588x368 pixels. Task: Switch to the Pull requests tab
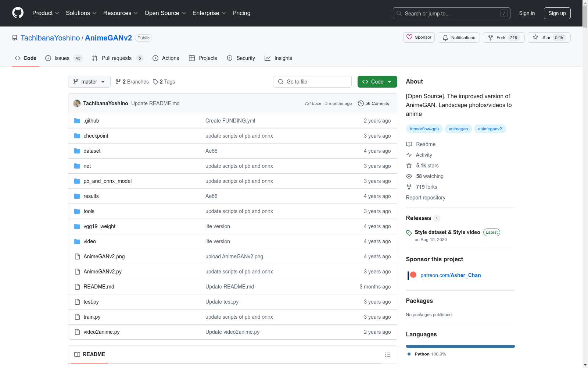118,58
